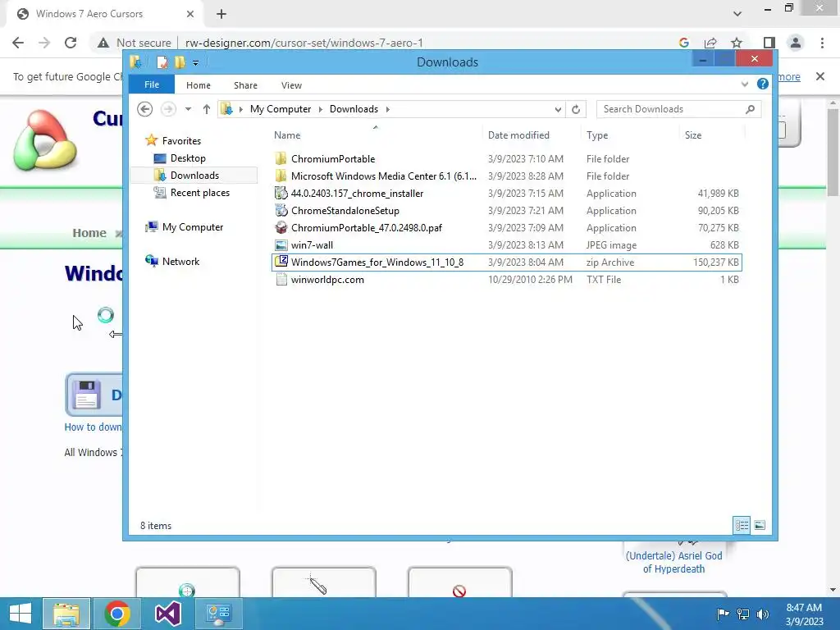Screen dimensions: 840x630
Task: Select the win7-wall image icon
Action: pos(281,244)
